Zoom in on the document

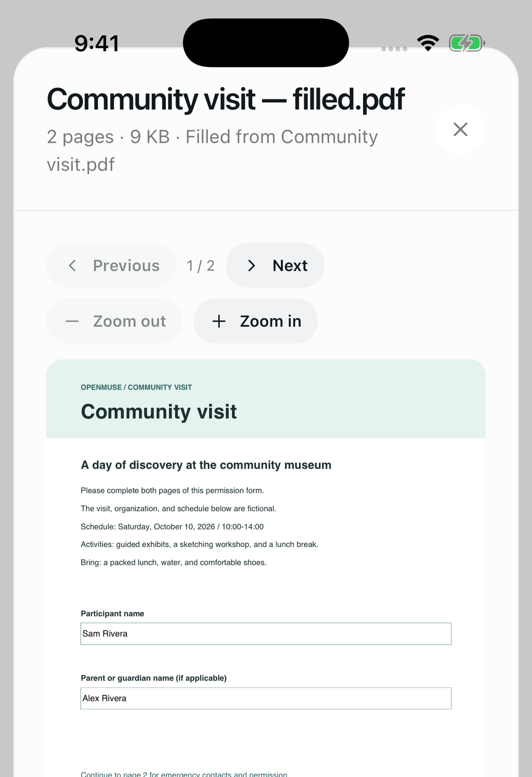tap(255, 321)
